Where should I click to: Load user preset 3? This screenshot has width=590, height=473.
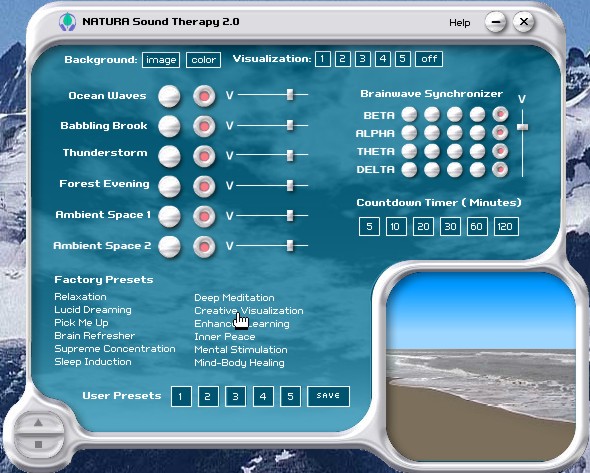(x=236, y=396)
